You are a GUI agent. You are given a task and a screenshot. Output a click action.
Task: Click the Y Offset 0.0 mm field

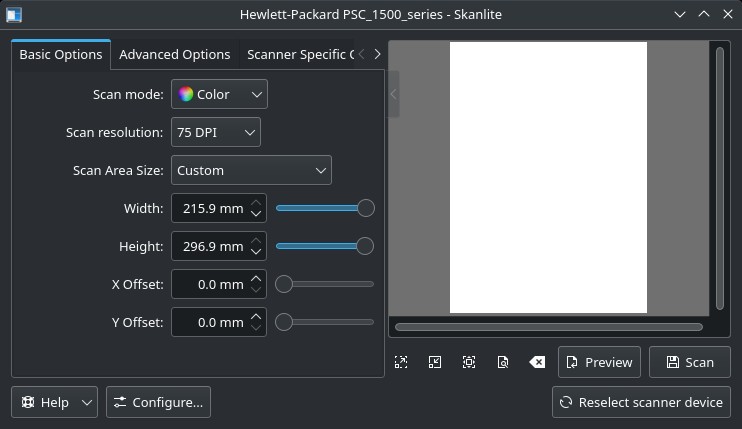coord(211,322)
